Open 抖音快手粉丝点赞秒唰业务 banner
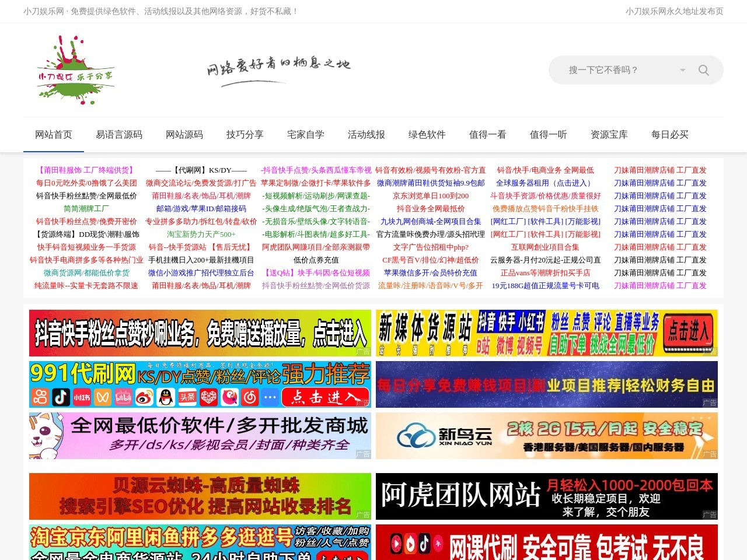Viewport: 747px width, 560px height. pyautogui.click(x=200, y=333)
